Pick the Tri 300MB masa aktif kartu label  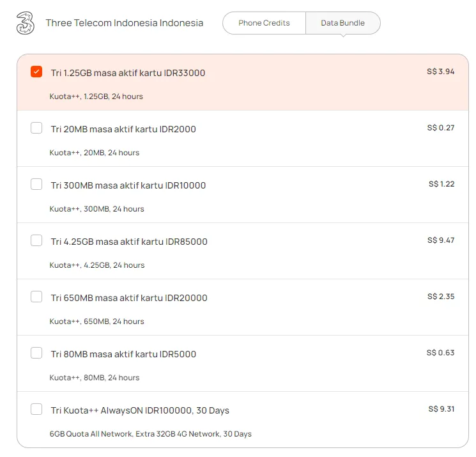(128, 185)
